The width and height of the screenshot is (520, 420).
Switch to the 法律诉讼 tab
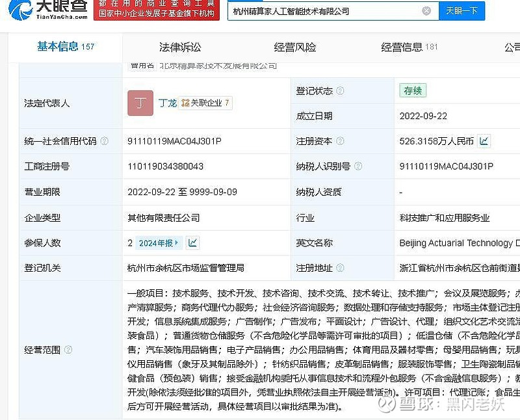coord(180,47)
